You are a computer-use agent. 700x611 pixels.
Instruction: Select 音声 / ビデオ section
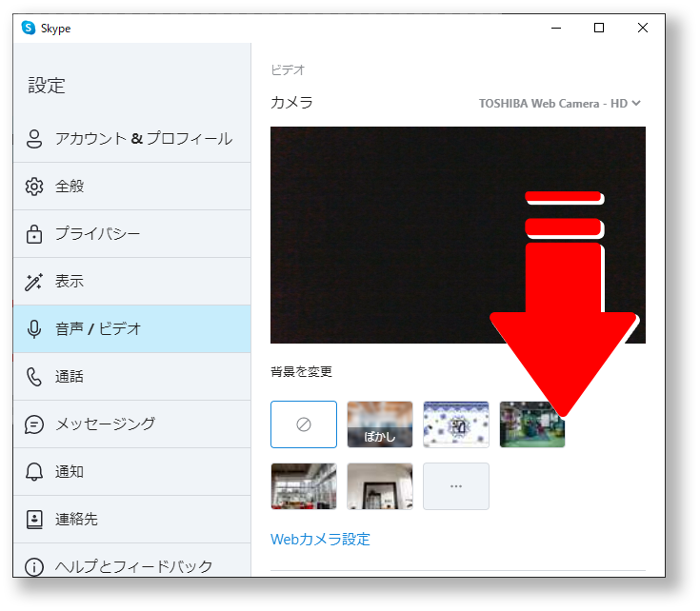pyautogui.click(x=132, y=329)
